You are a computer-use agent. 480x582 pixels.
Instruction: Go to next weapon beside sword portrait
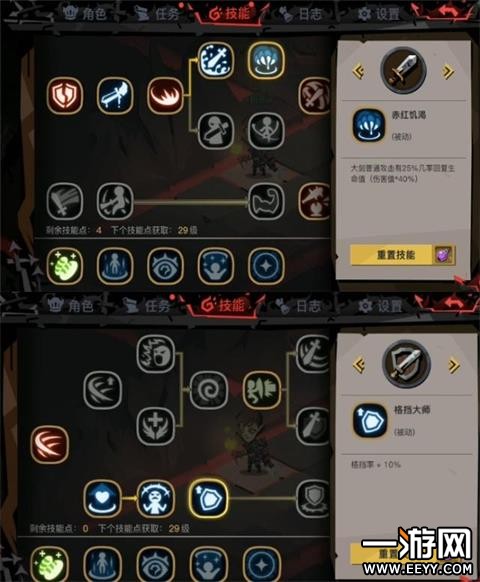coord(448,71)
